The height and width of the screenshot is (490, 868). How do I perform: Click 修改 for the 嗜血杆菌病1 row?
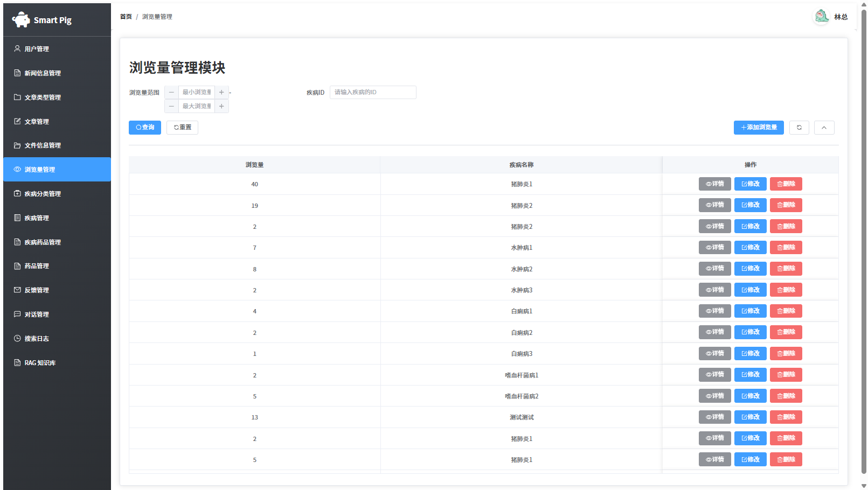click(x=751, y=375)
